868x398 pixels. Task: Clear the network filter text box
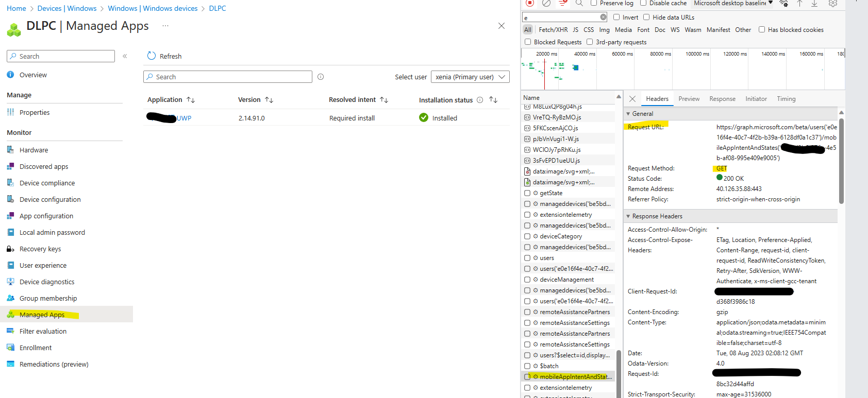coord(603,17)
